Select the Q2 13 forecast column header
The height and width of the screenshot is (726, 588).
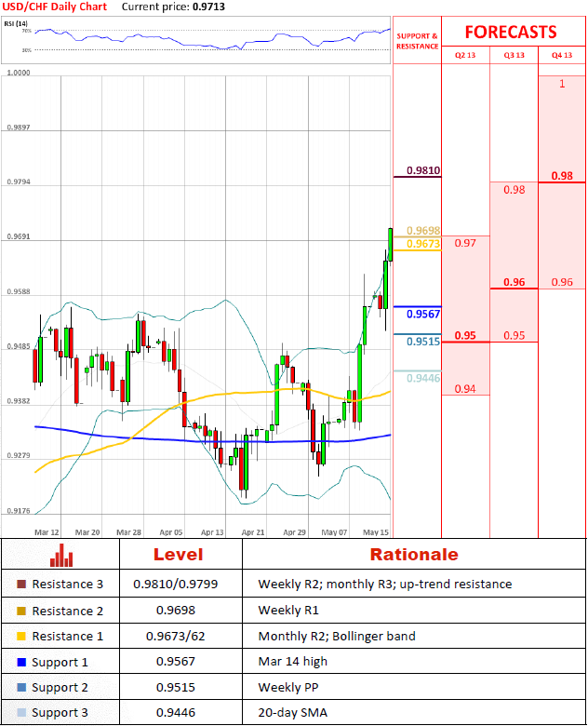(465, 55)
